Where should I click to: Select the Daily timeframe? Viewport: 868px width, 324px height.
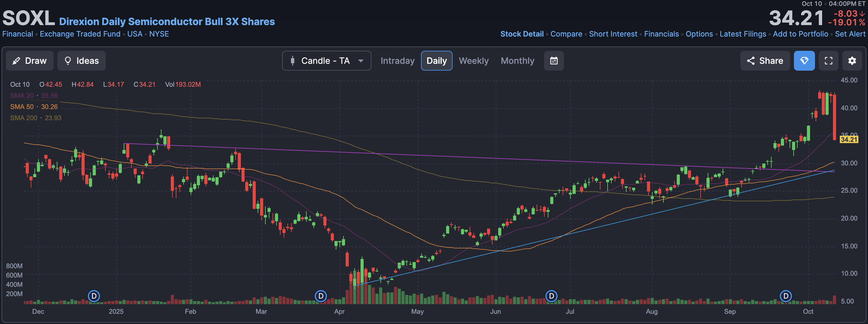click(436, 61)
